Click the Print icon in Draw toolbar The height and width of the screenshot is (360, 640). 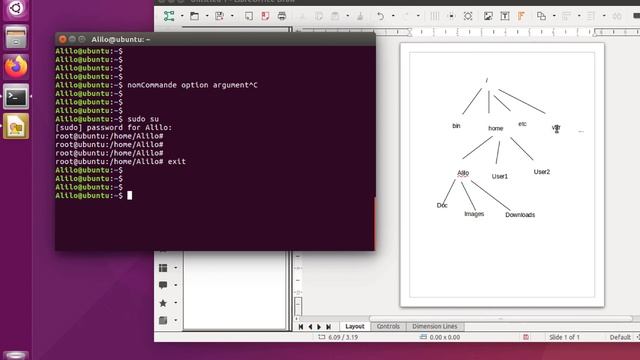click(282, 16)
